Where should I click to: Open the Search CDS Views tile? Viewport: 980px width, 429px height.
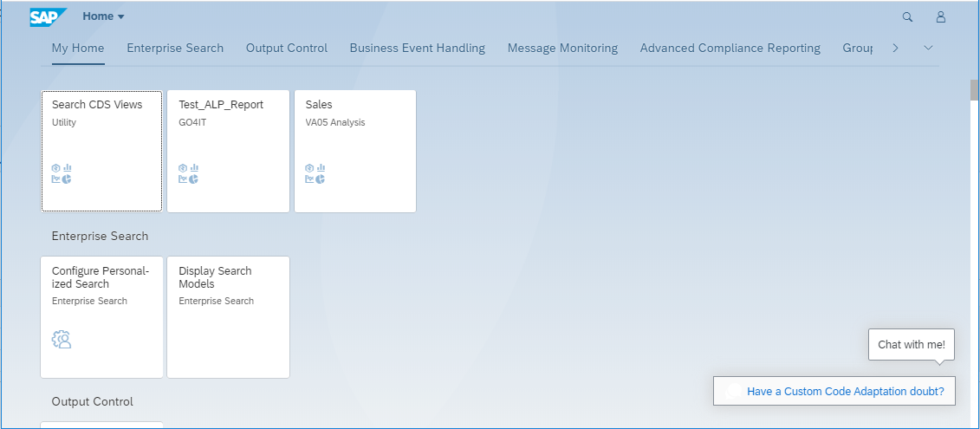click(x=102, y=152)
